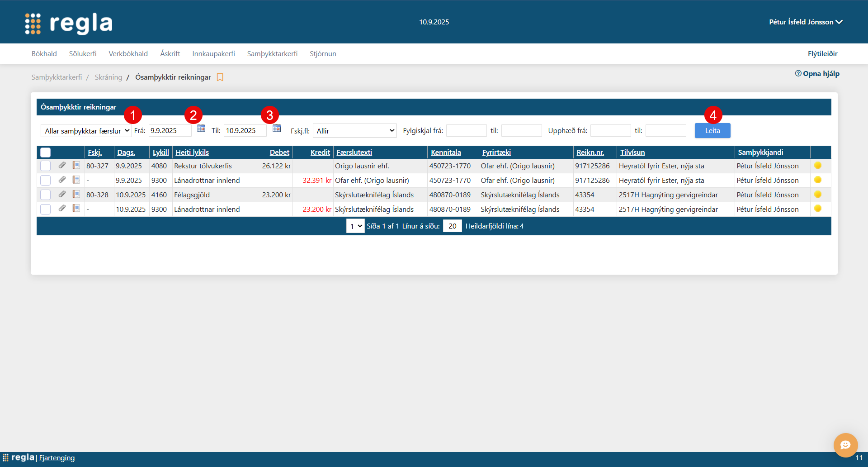Image resolution: width=868 pixels, height=467 pixels.
Task: Bookmark the Ósamþykktir reikningar page
Action: [x=220, y=77]
